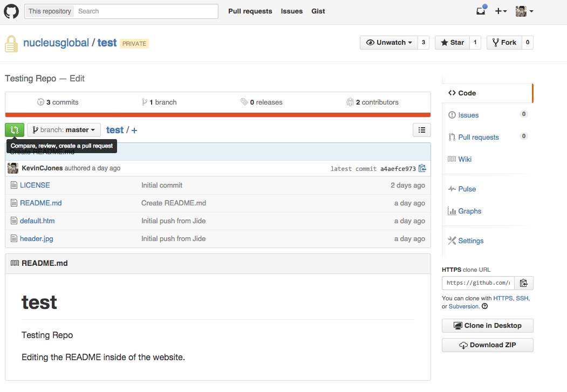The height and width of the screenshot is (392, 567).
Task: Open Gist in top navigation
Action: point(318,11)
